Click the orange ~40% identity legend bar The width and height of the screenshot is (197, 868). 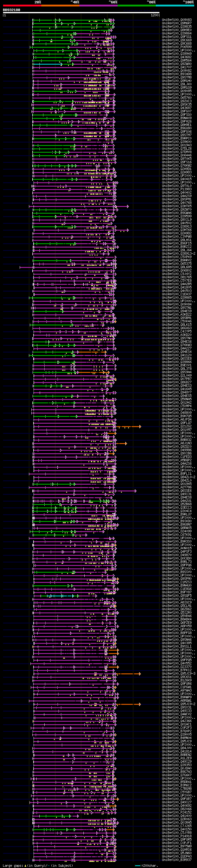[x=60, y=6]
